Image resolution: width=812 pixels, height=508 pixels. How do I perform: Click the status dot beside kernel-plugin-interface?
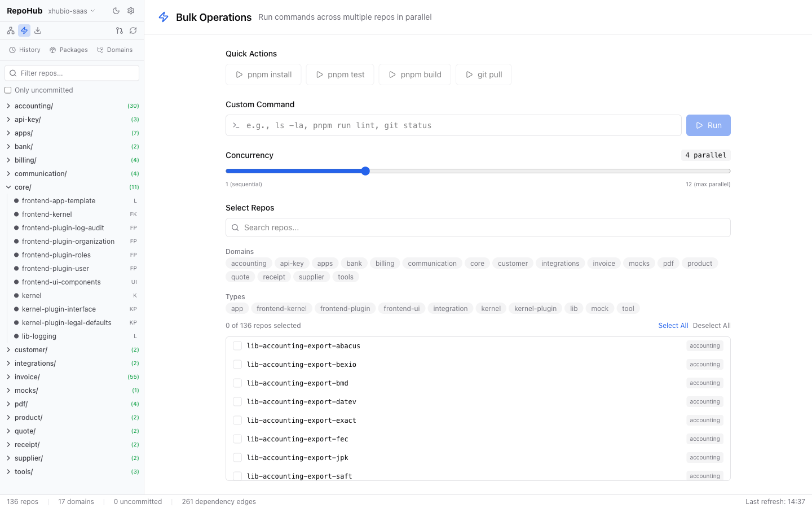click(x=16, y=309)
